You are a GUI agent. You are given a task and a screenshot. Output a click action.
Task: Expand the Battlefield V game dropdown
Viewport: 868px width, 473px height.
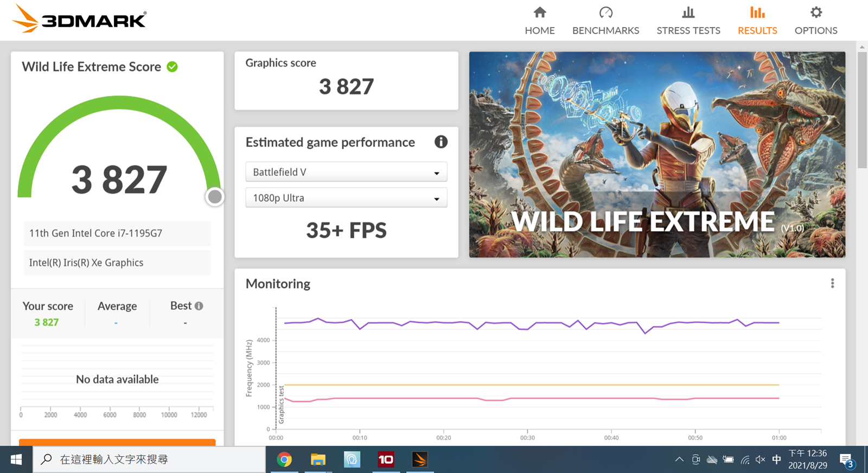coord(346,172)
